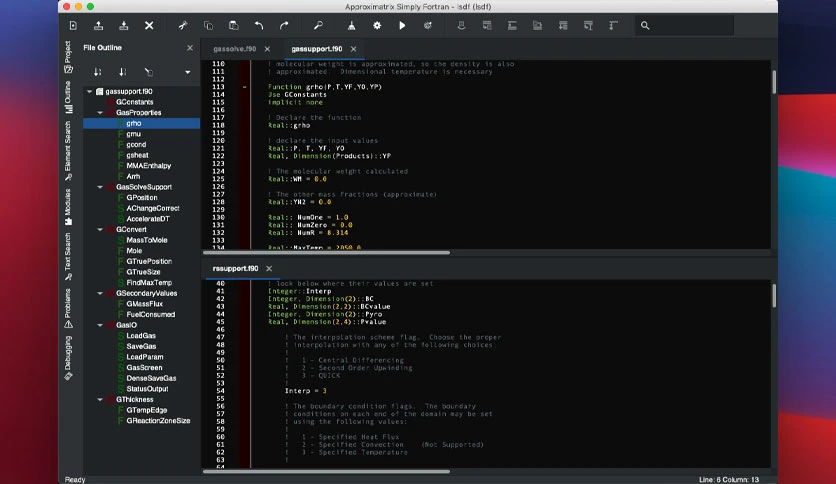Select MMAEnthalpy in the outline tree
Image resolution: width=836 pixels, height=484 pixels.
pyautogui.click(x=149, y=166)
